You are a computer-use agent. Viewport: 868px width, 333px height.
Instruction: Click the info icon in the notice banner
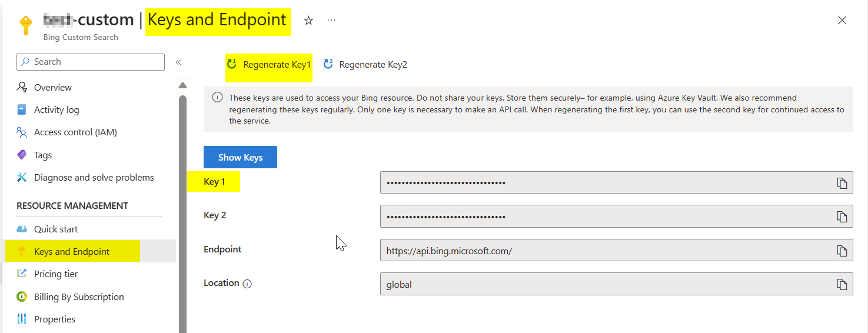[x=217, y=98]
